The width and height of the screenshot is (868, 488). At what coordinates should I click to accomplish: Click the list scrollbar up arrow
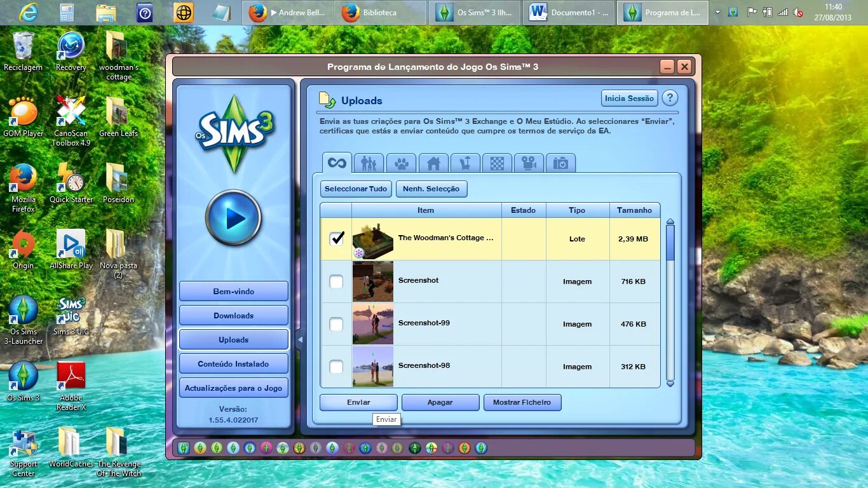670,222
